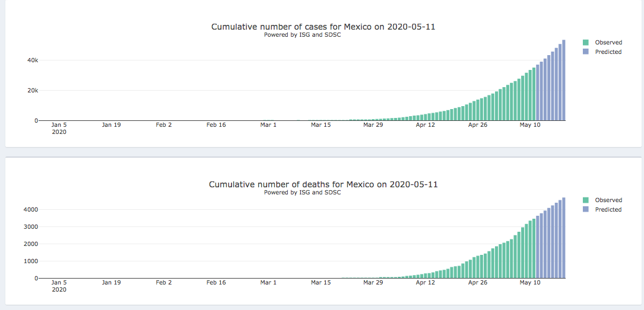Image resolution: width=644 pixels, height=310 pixels.
Task: Click the last green observed bar in cases chart
Action: pos(534,98)
